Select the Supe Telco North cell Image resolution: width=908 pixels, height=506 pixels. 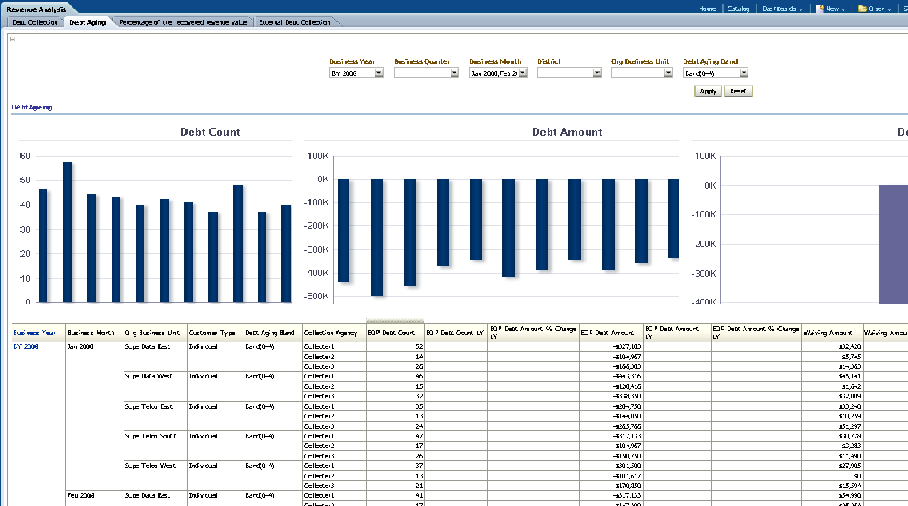(151, 436)
